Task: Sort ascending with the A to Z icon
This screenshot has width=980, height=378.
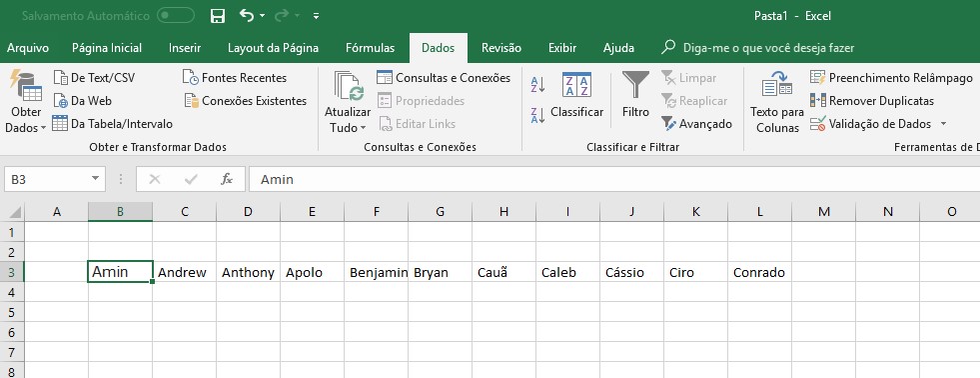Action: coord(537,84)
